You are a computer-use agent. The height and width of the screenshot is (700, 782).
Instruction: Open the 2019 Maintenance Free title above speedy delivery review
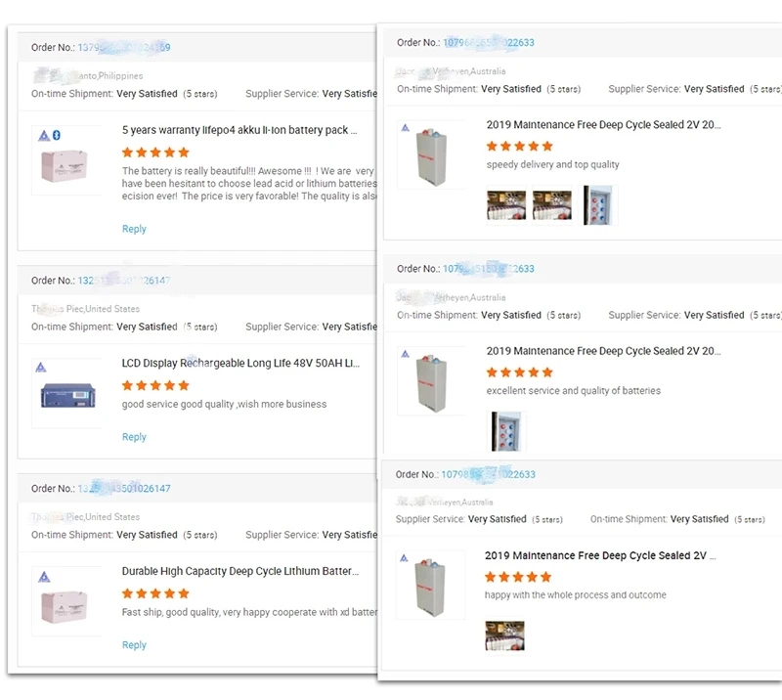tap(603, 125)
